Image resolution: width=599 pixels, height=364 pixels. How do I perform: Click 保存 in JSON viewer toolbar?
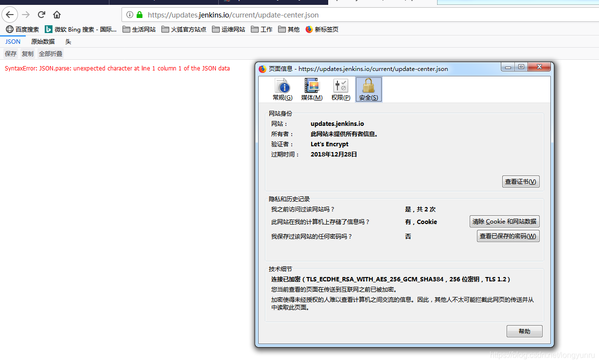pos(11,54)
